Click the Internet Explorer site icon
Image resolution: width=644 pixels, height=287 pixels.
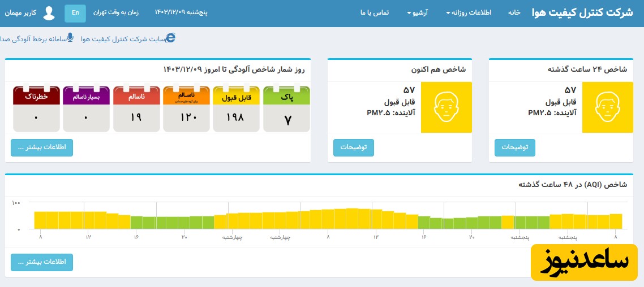[170, 38]
